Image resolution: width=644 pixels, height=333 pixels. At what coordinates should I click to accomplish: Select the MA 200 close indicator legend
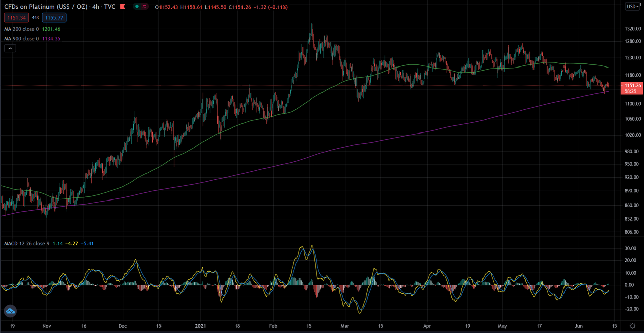tap(20, 29)
